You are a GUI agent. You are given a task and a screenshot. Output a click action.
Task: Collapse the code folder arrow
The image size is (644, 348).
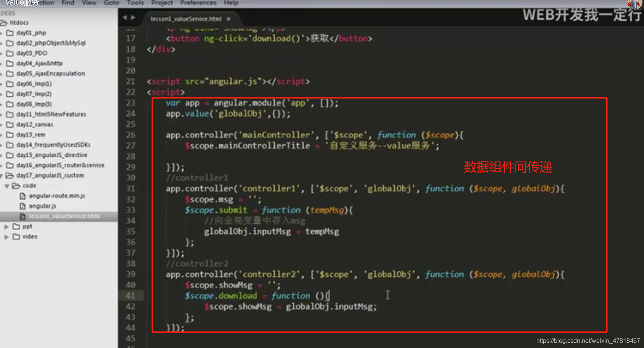[x=7, y=186]
